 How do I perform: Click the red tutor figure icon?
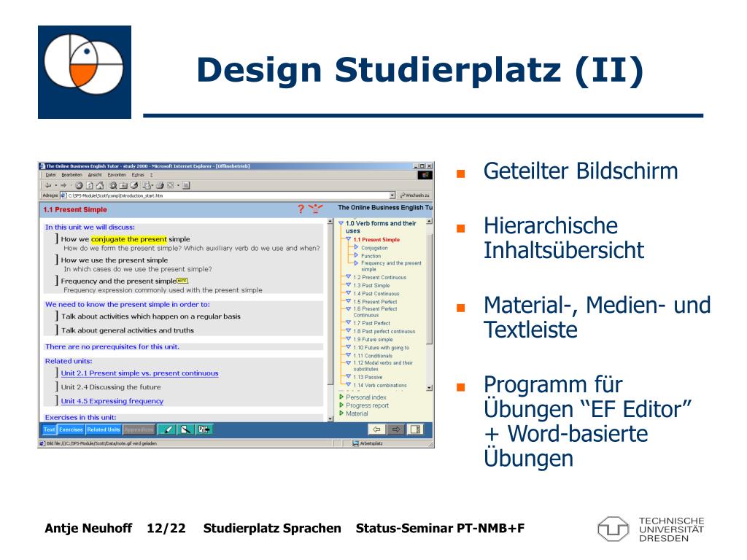315,209
